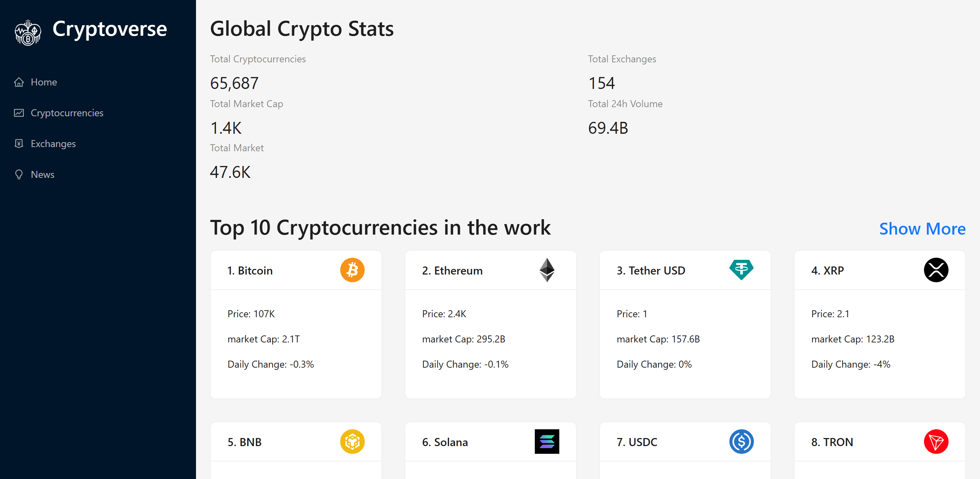Click the yellow BNB coin icon
This screenshot has width=980, height=479.
(x=352, y=441)
